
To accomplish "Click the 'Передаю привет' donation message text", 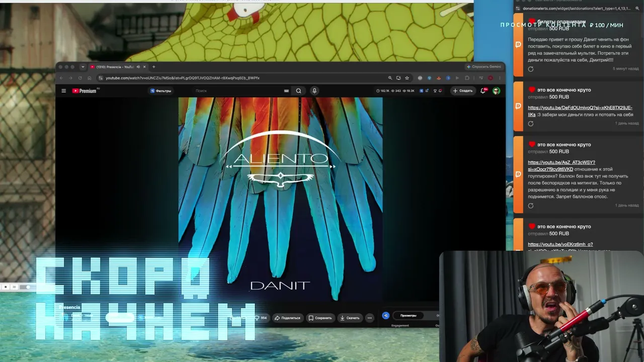I will point(579,49).
